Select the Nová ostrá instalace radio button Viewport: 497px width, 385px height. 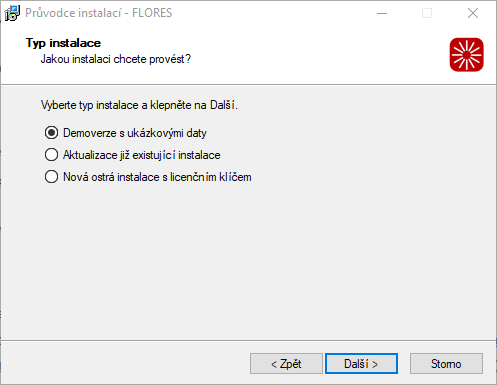[x=51, y=177]
